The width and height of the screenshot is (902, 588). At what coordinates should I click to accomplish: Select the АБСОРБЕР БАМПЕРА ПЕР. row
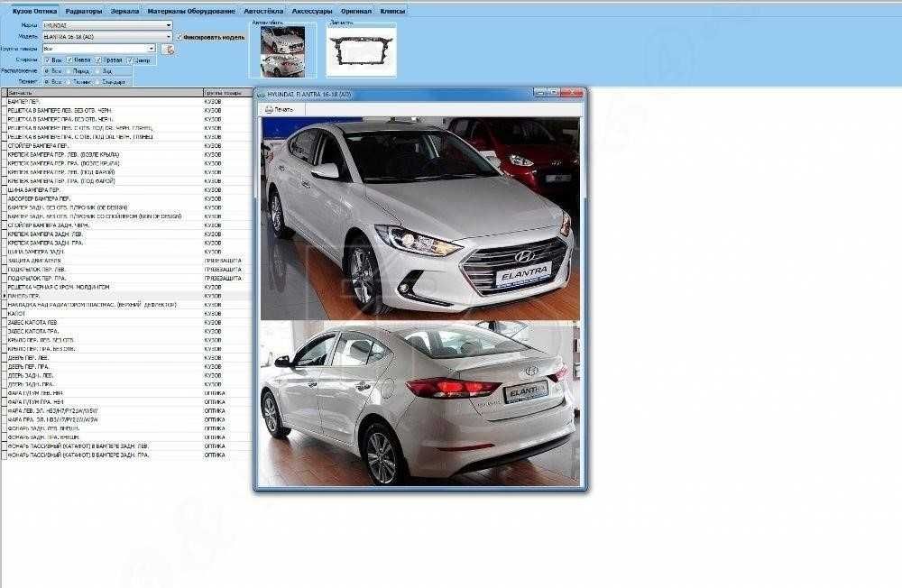coord(129,198)
